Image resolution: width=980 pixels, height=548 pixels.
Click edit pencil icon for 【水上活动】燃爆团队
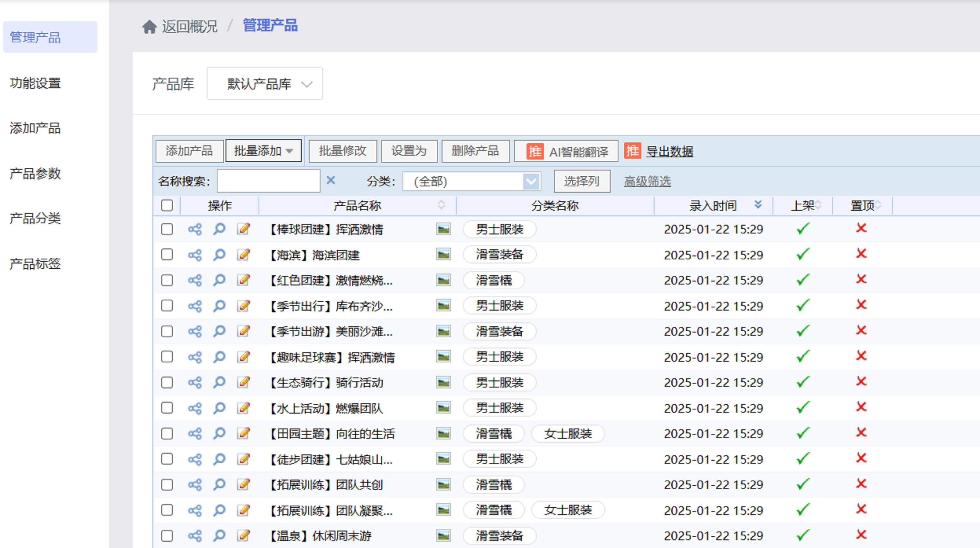pyautogui.click(x=243, y=408)
